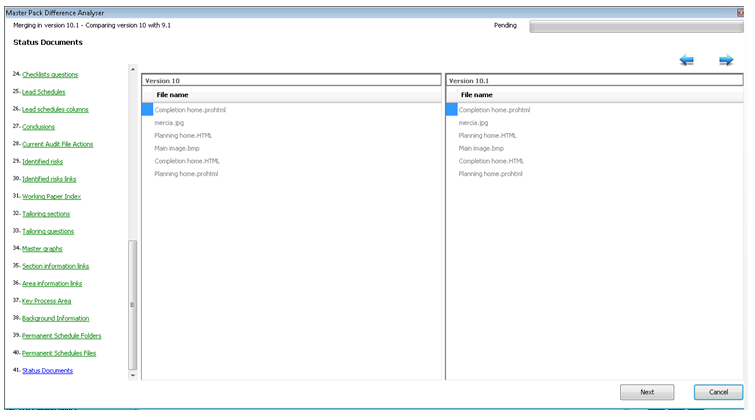
Task: Open Identified risks links item
Action: pyautogui.click(x=49, y=179)
